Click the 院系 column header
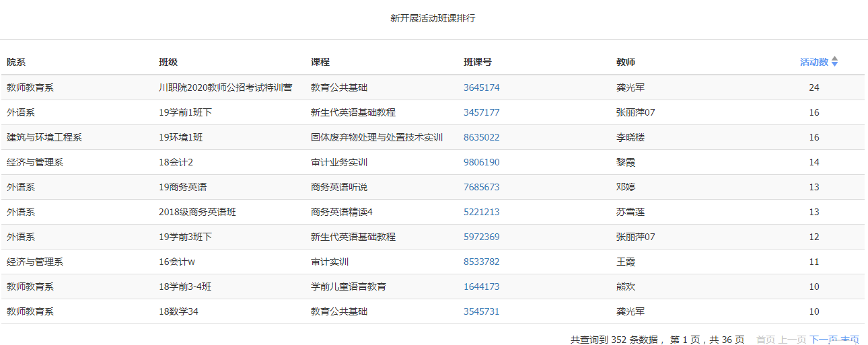This screenshot has height=345, width=868. pyautogui.click(x=16, y=62)
